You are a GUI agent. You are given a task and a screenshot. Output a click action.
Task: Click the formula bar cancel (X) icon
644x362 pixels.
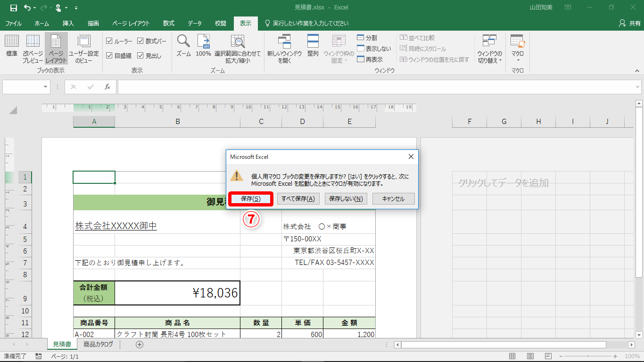coord(74,87)
